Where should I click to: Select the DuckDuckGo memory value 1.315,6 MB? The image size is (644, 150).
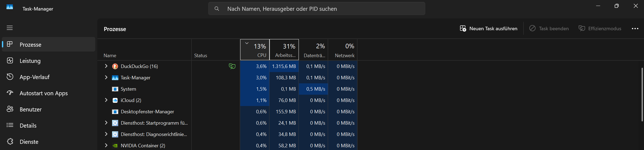(284, 66)
